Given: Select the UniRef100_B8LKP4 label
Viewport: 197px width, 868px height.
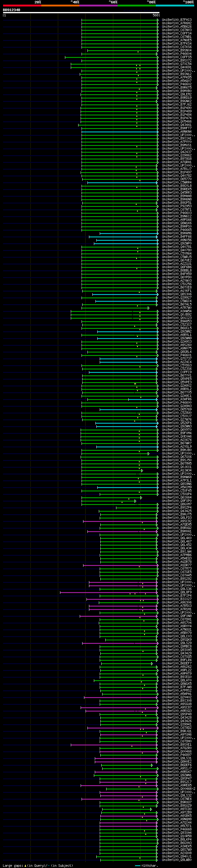Looking at the screenshot, I should 177,840.
